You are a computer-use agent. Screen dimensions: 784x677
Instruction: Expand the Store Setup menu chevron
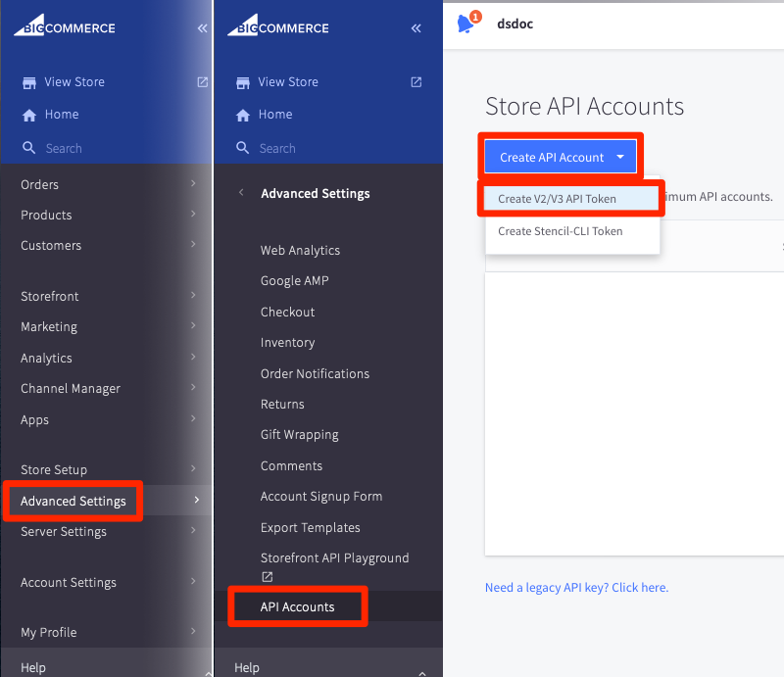pyautogui.click(x=193, y=468)
